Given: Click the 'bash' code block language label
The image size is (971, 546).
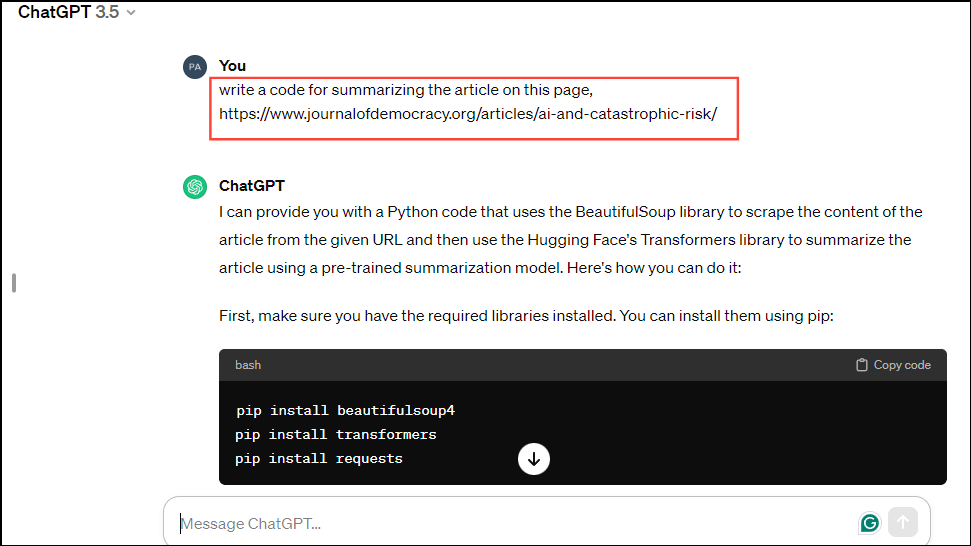Looking at the screenshot, I should [248, 365].
